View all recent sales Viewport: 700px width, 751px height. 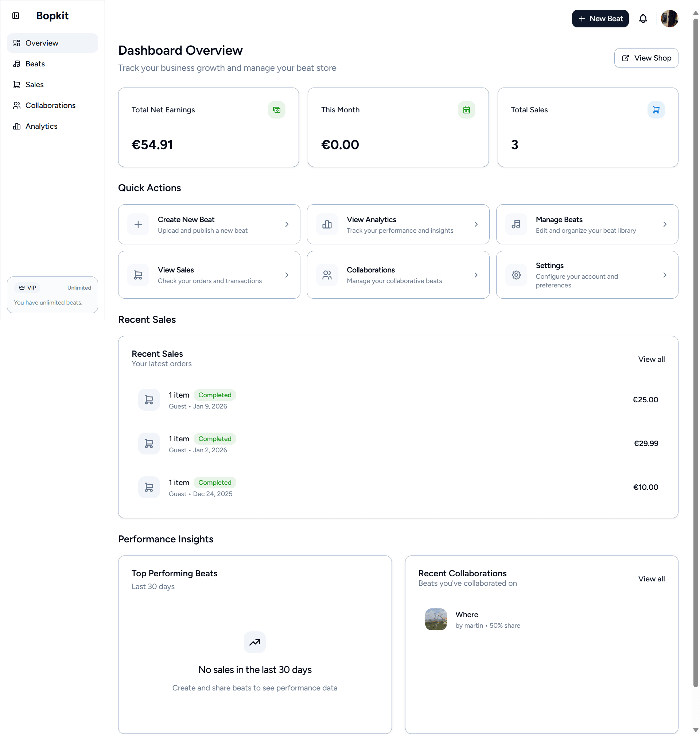pyautogui.click(x=651, y=359)
